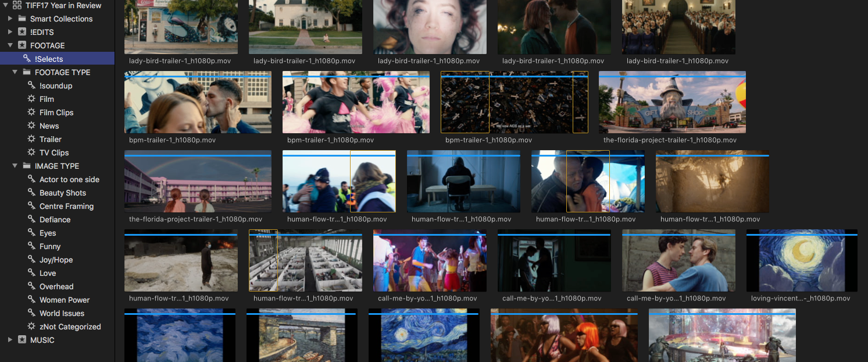Image resolution: width=868 pixels, height=362 pixels.
Task: Click the star icon beside MUSIC event
Action: (x=22, y=340)
